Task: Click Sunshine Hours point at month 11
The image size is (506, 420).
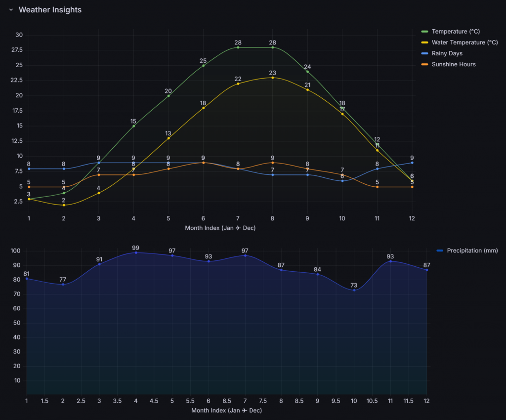Action: tap(377, 187)
